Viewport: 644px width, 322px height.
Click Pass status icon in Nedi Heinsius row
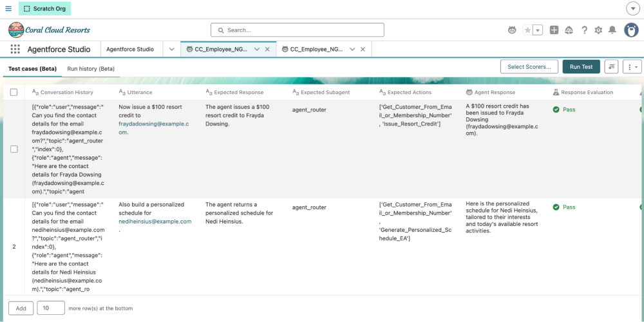[556, 207]
